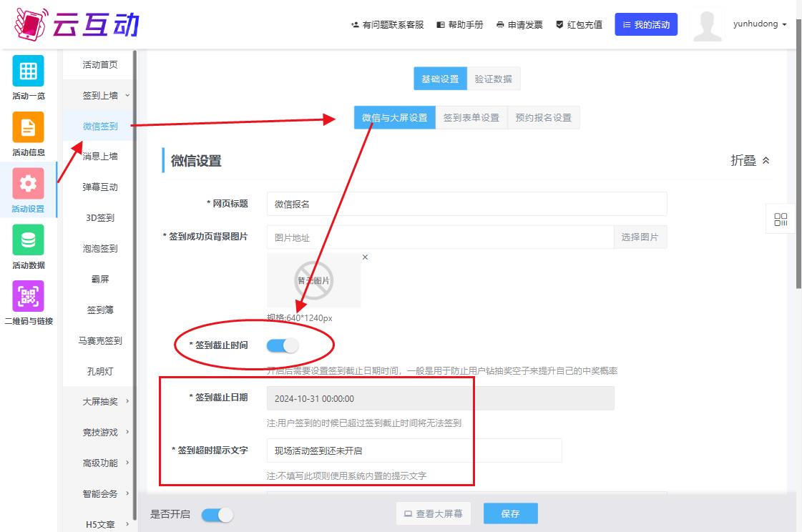Viewport: 802px width, 532px height.
Task: Expand the 竞技游戏 submenu
Action: click(104, 433)
